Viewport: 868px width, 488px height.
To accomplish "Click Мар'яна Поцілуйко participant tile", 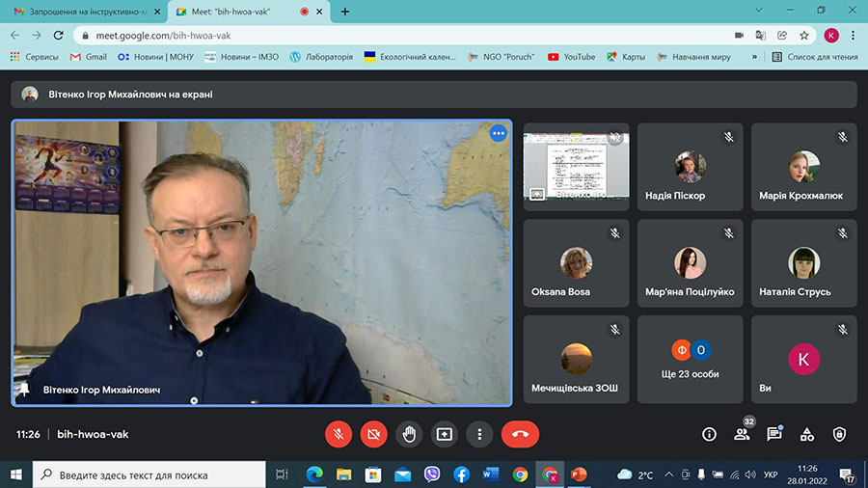I will 691,263.
